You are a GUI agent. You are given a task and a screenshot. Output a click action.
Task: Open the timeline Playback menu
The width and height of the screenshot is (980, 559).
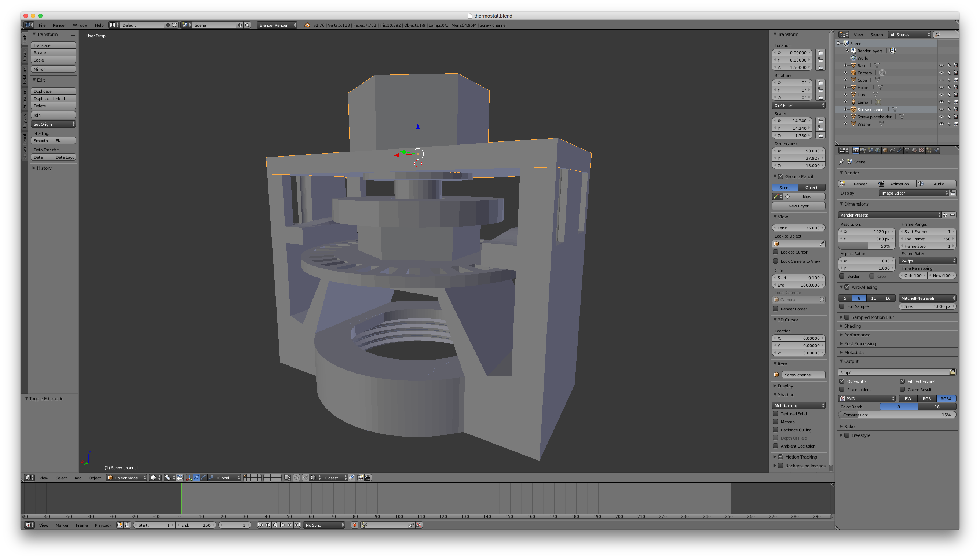pos(103,525)
